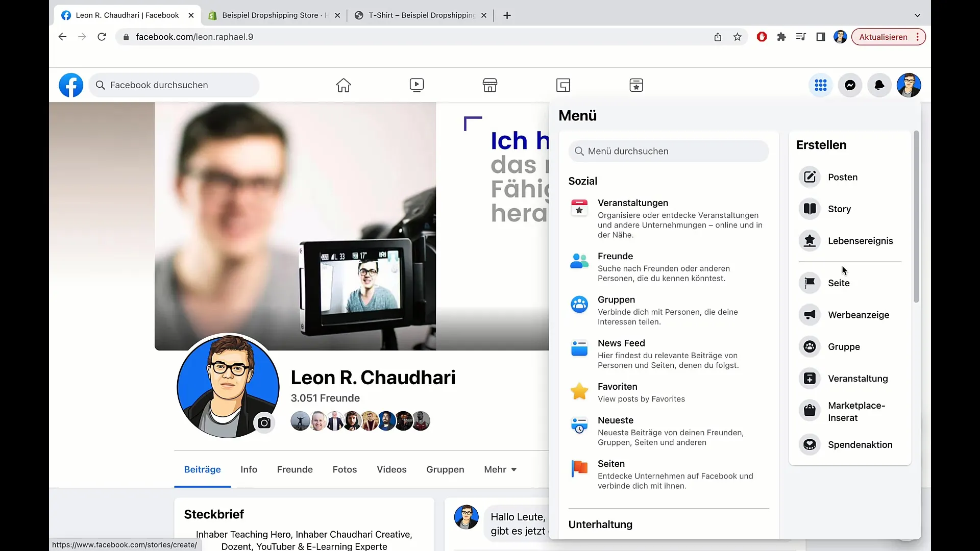This screenshot has height=551, width=980.
Task: Open the tab search chevron
Action: point(917,15)
